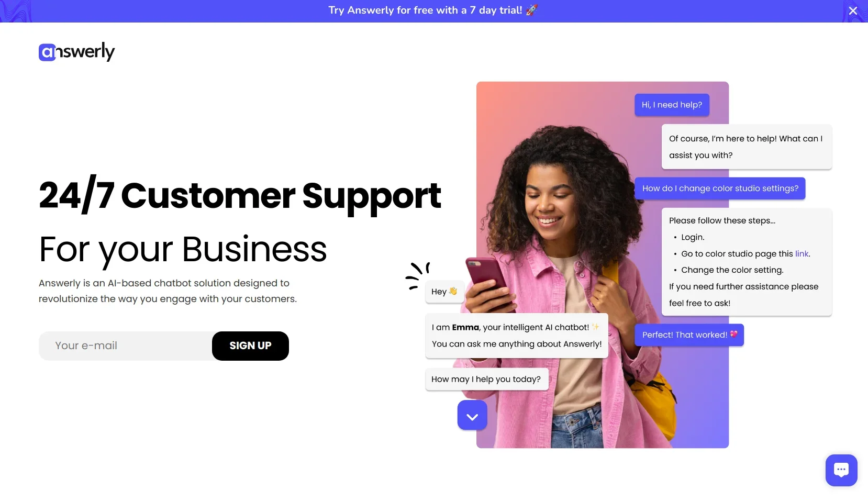Click the SIGN UP button
The height and width of the screenshot is (501, 868).
pyautogui.click(x=250, y=346)
